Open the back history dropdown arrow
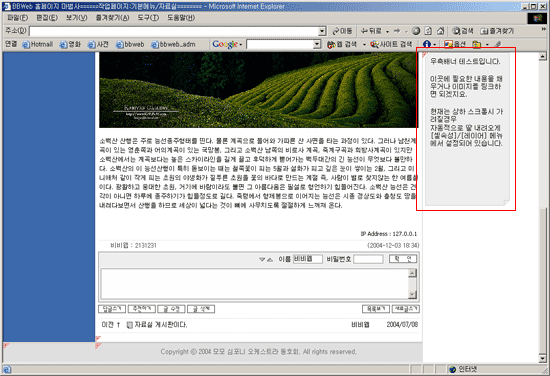The image size is (550, 376). 387,32
